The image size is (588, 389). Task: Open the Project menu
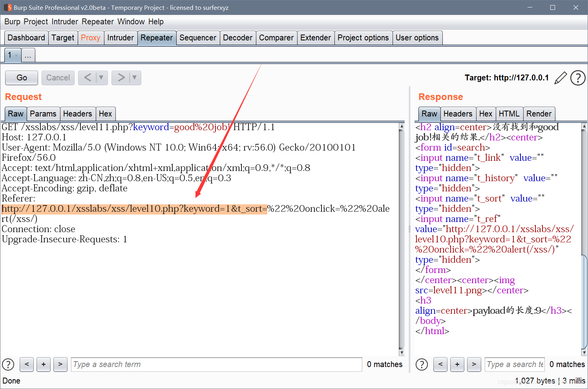point(36,22)
